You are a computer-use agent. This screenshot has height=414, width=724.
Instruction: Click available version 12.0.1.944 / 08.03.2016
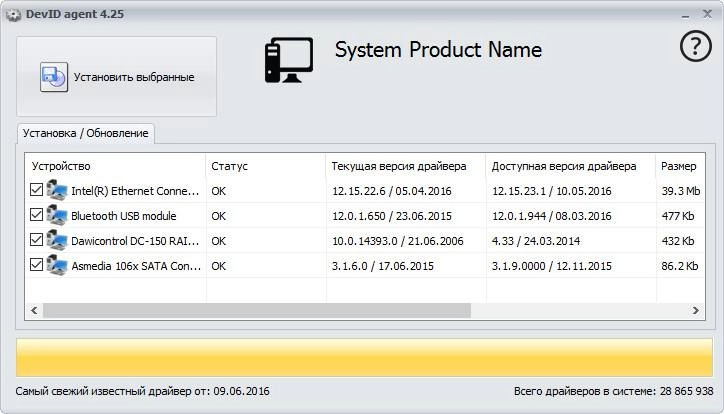[x=552, y=216]
